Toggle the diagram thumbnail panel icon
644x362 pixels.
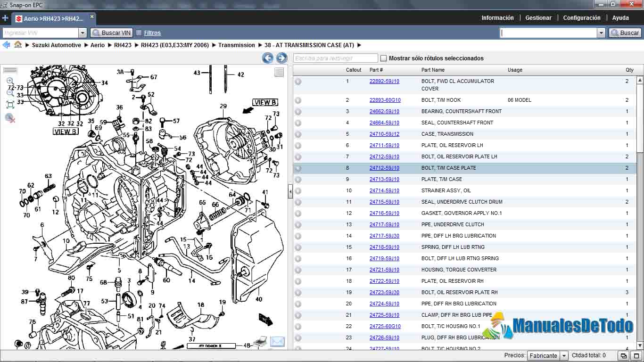(279, 72)
